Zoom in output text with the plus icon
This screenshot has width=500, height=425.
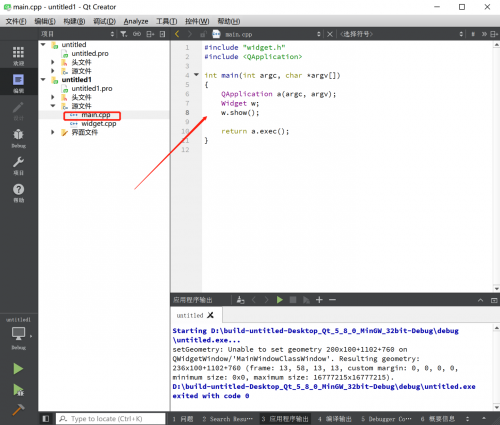319,300
